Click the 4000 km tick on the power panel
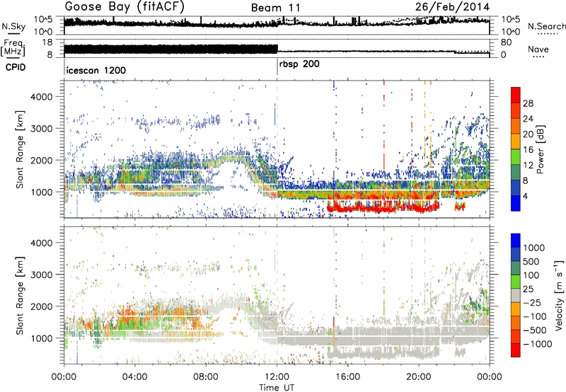The image size is (566, 392). pyautogui.click(x=41, y=97)
